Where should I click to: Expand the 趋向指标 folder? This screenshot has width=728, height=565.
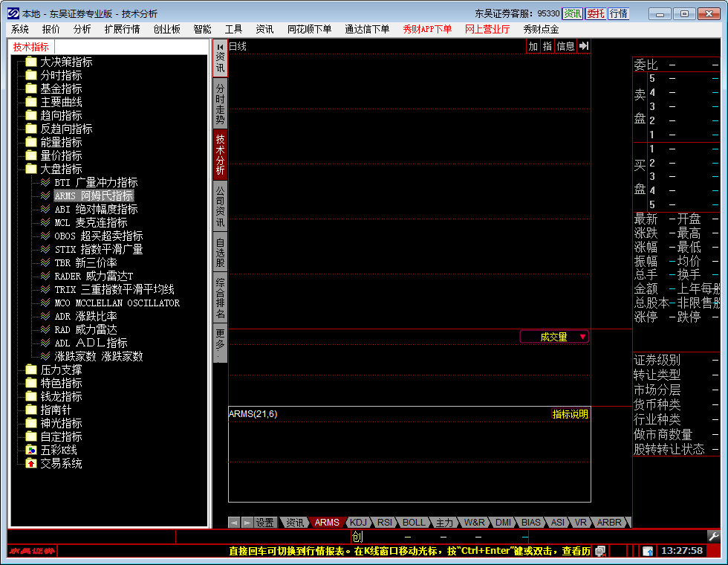tap(30, 116)
